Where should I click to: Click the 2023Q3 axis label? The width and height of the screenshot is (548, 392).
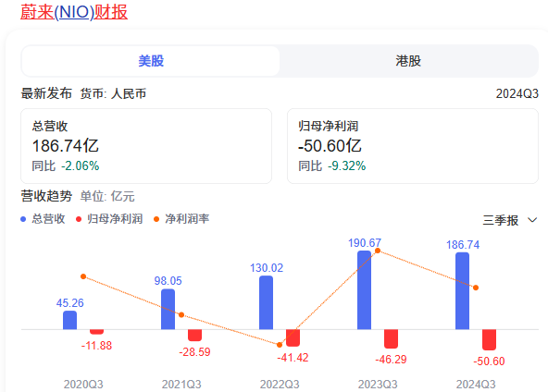click(x=378, y=384)
